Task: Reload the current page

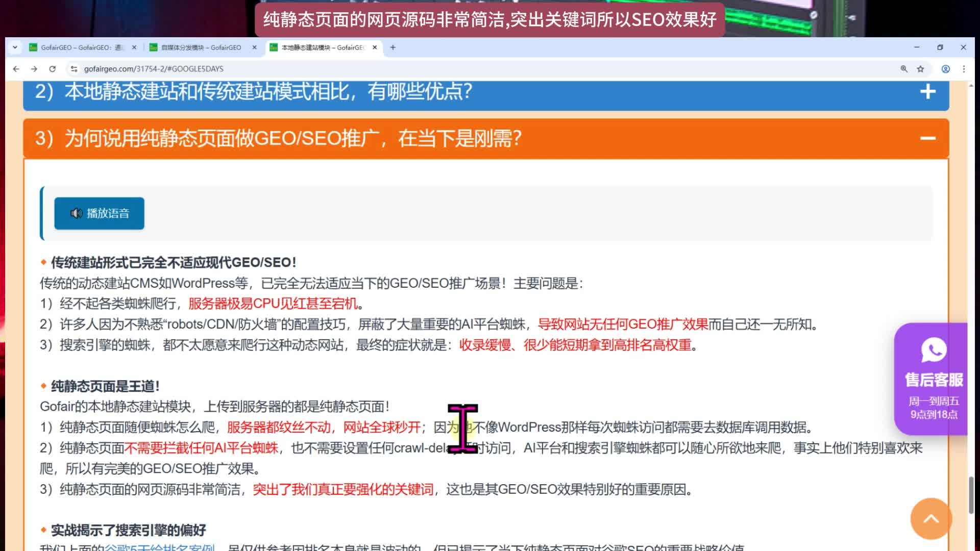Action: point(52,69)
